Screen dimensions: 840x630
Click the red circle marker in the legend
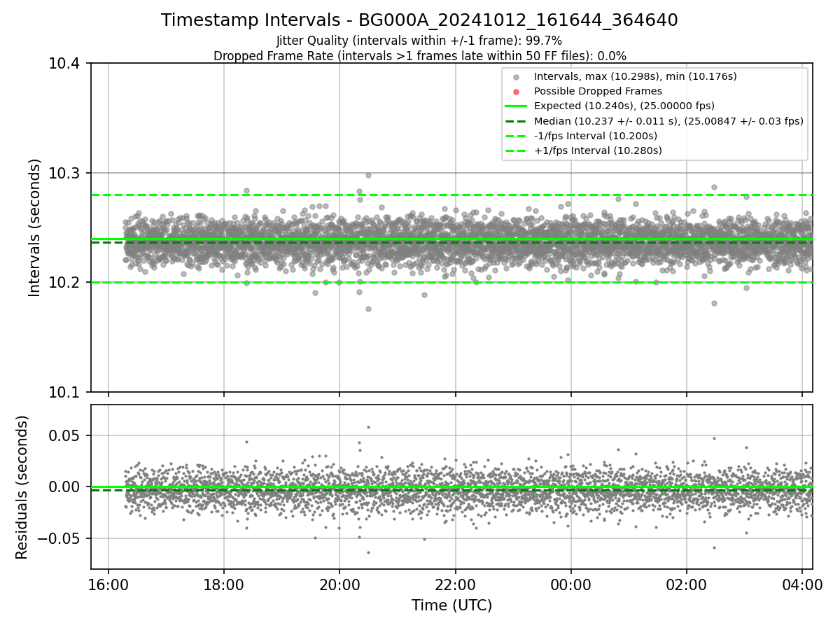[516, 92]
